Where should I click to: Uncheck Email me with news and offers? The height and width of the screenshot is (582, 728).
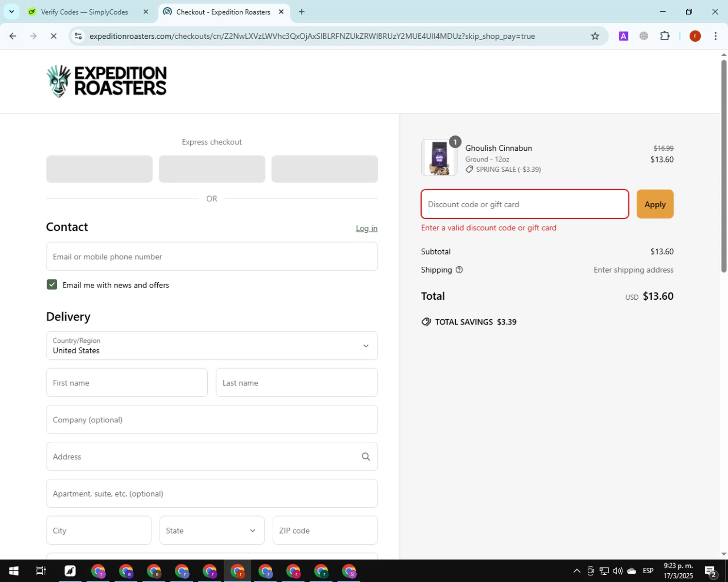tap(52, 285)
